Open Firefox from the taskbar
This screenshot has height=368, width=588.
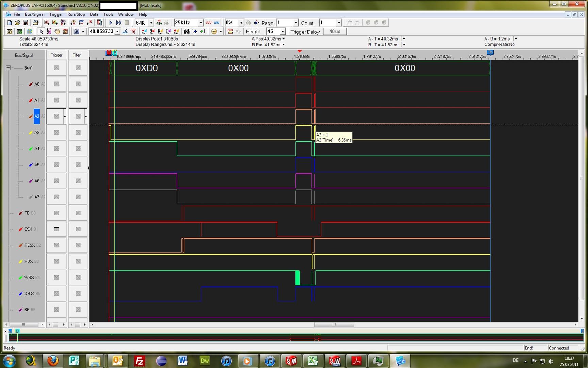pos(53,361)
